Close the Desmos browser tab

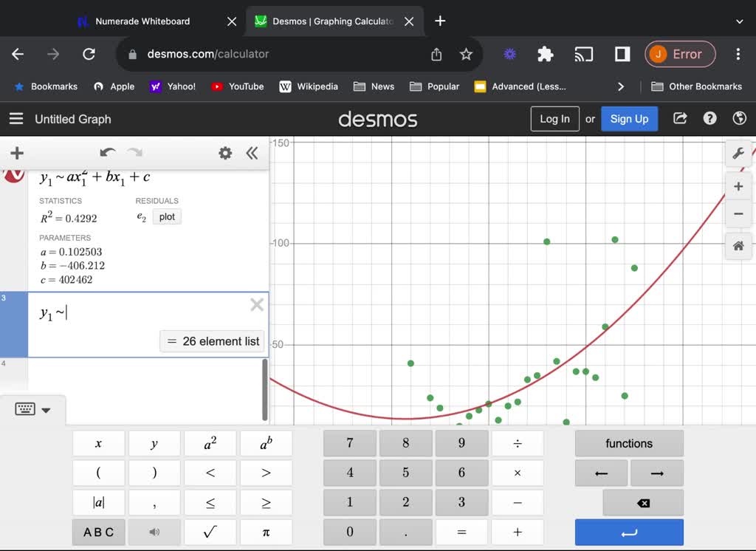point(409,21)
